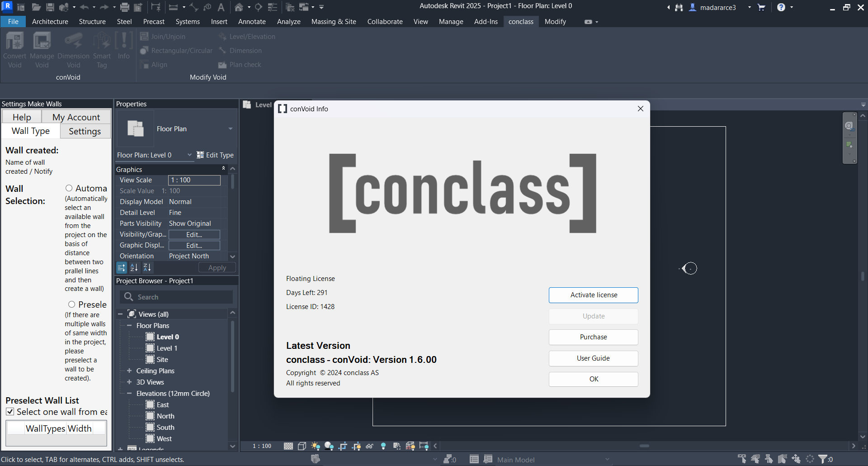Click the Activate license button

coord(594,295)
